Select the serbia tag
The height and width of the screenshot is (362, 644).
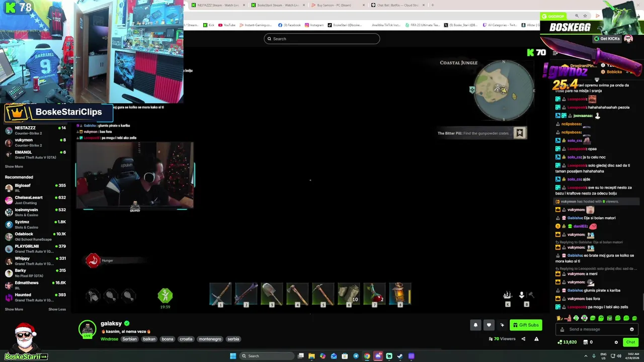click(233, 339)
